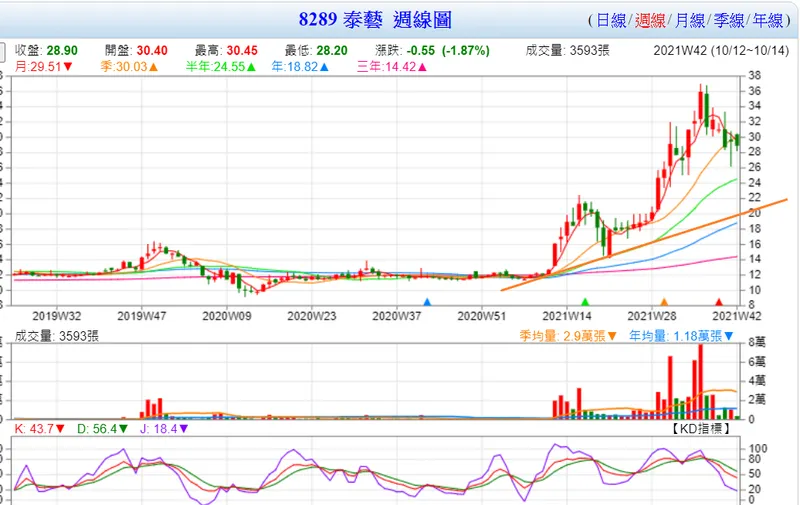Viewport: 800px width, 505px height.
Task: Click the 年:18.82 yearly average value
Action: [300, 67]
